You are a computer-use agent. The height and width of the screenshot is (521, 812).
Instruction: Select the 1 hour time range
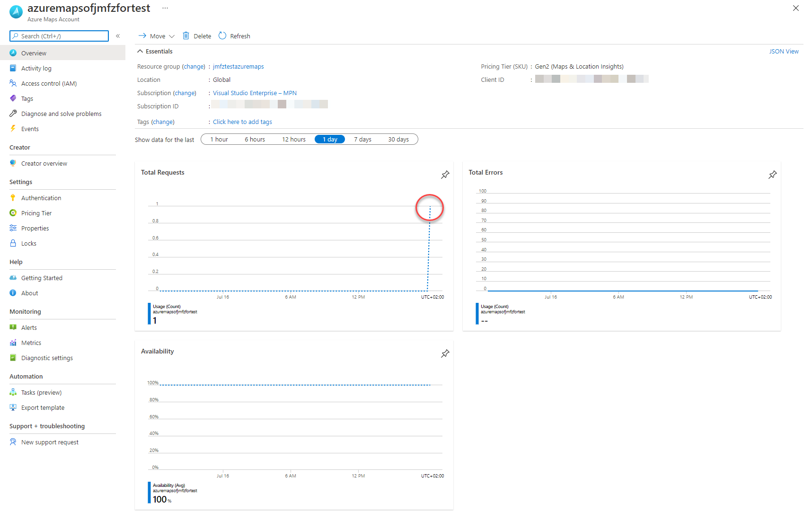click(x=219, y=140)
